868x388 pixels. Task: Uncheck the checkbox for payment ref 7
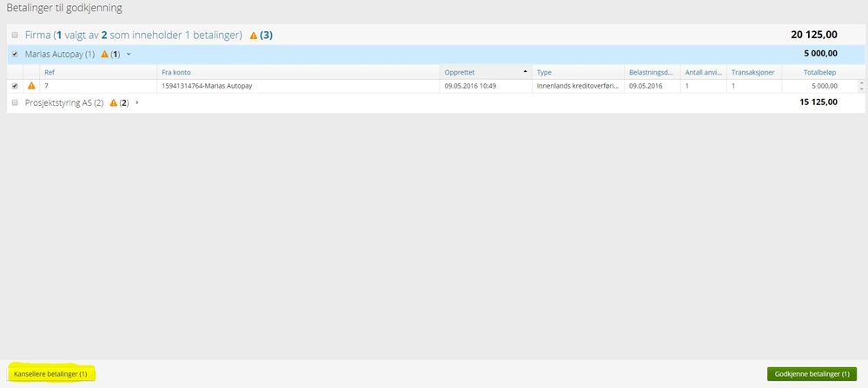(x=15, y=86)
